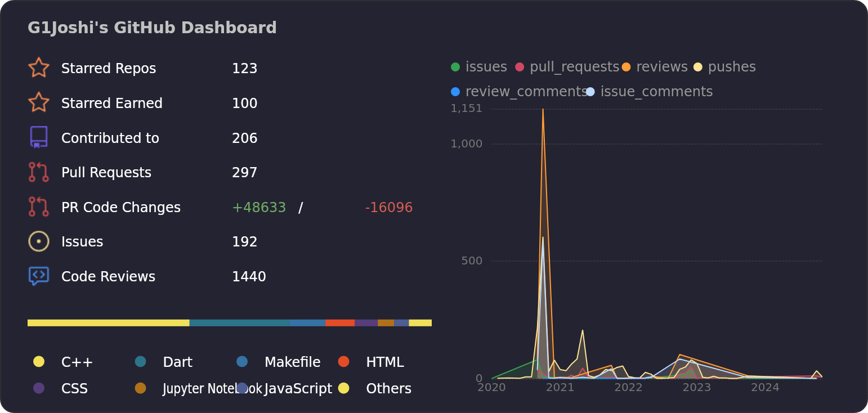Click the Pull Requests label
This screenshot has width=868, height=413.
(x=106, y=173)
